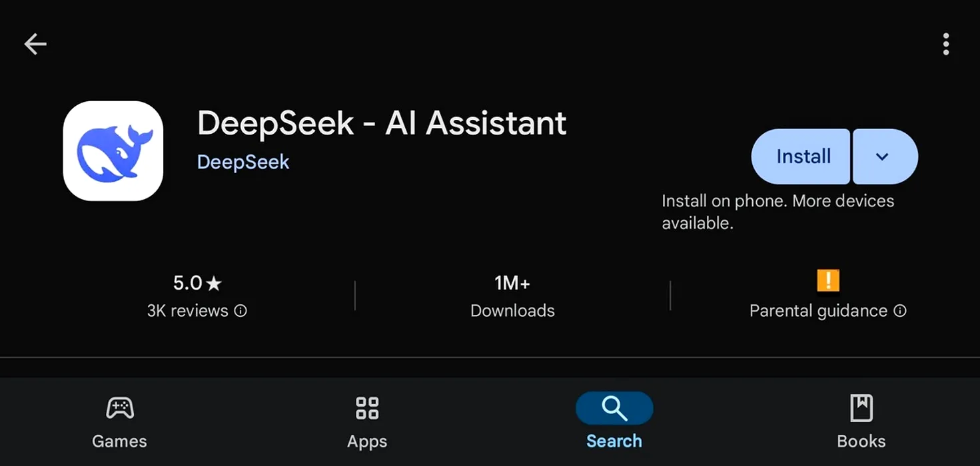Tap the game controller icon

point(120,407)
